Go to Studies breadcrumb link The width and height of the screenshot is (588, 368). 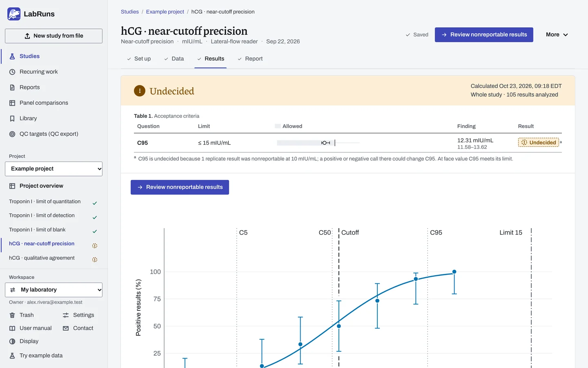click(130, 12)
